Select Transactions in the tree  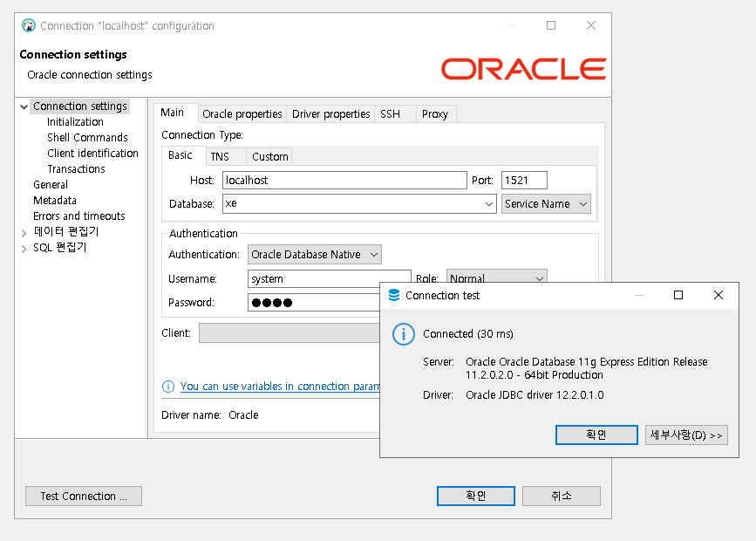(x=76, y=169)
